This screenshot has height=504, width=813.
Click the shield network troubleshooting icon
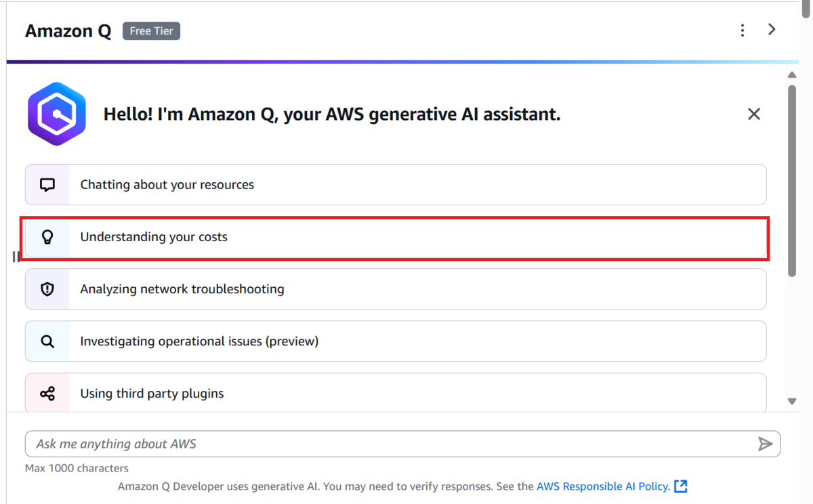click(47, 289)
